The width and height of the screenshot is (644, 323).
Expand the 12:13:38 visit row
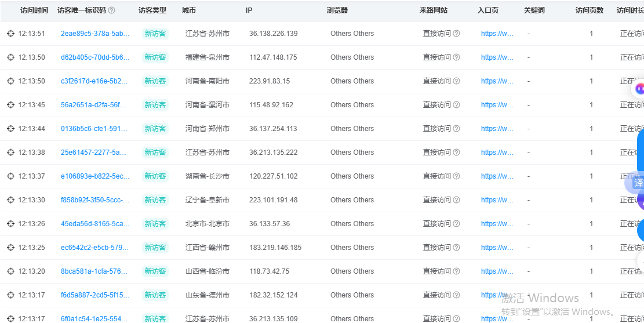10,153
